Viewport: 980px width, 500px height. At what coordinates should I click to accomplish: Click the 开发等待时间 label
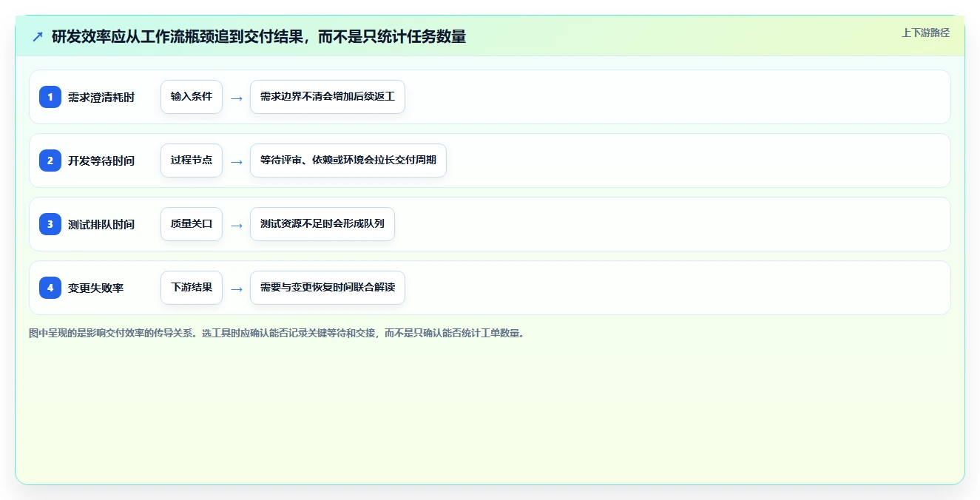click(x=101, y=161)
